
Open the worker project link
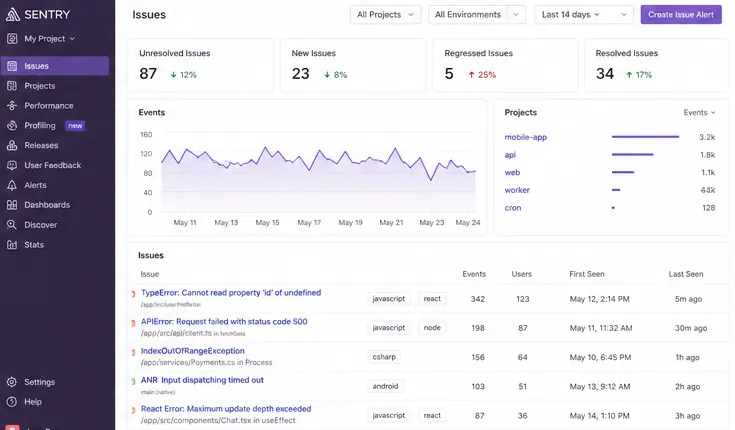click(517, 190)
